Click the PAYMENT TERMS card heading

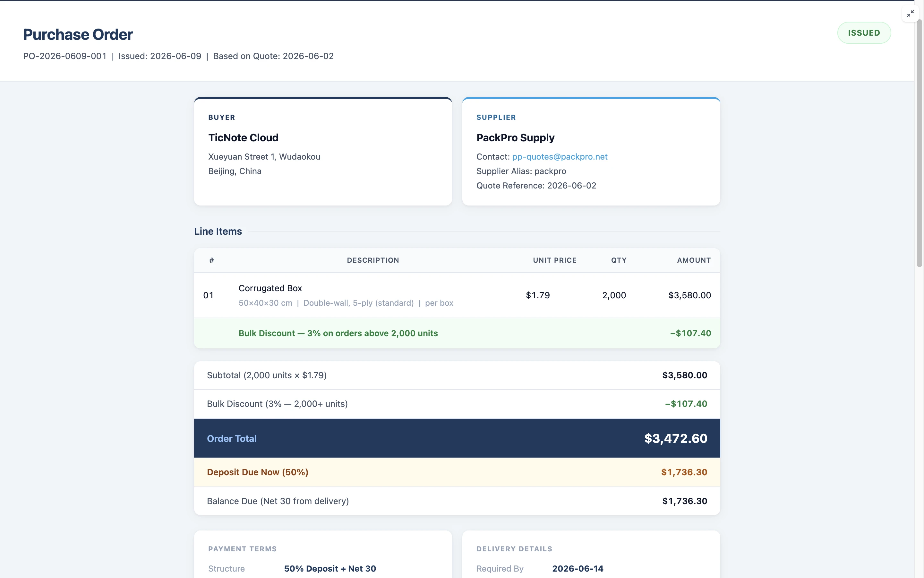pos(243,549)
